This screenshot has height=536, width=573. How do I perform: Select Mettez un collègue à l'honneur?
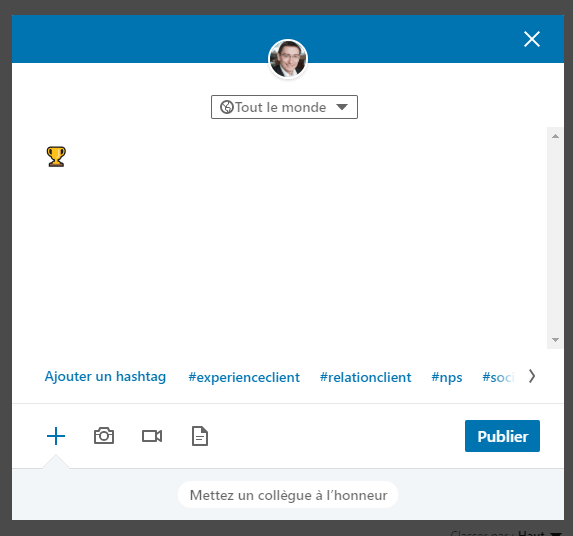point(288,495)
